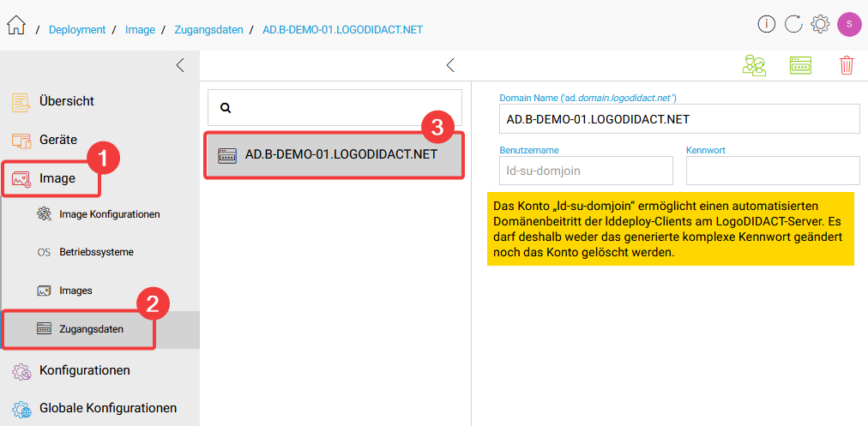Screen dimensions: 868x426
Task: Collapse the credentials list panel chevron
Action: point(450,65)
